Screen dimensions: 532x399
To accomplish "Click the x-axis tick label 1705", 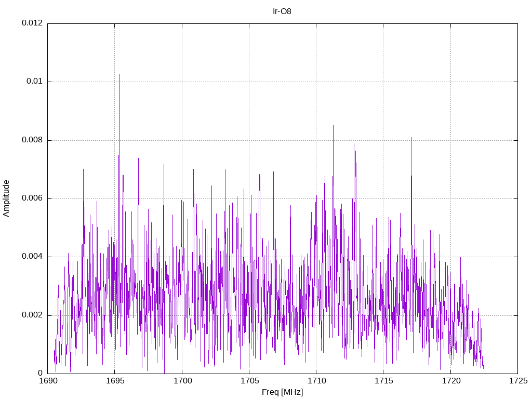I will pyautogui.click(x=249, y=381).
